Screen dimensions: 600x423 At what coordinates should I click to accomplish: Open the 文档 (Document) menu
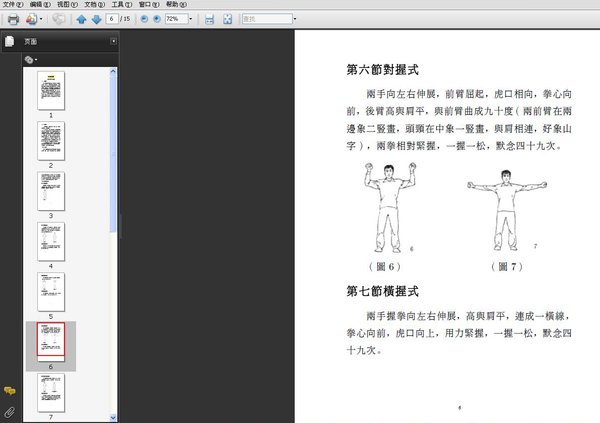[95, 5]
